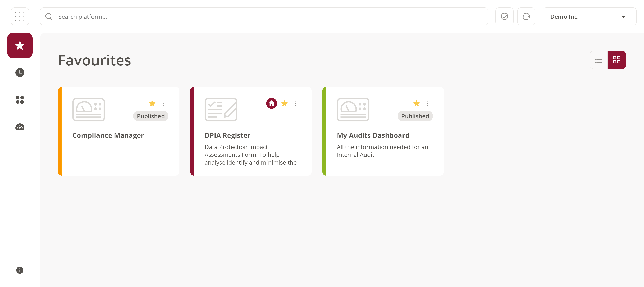
Task: Click the search magnifier icon
Action: click(x=49, y=16)
